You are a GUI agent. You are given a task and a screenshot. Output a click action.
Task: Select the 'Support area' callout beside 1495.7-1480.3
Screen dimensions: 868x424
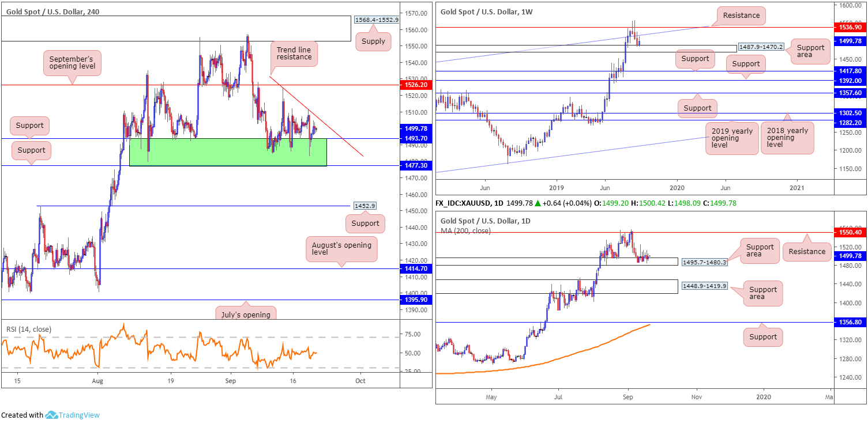click(x=759, y=251)
